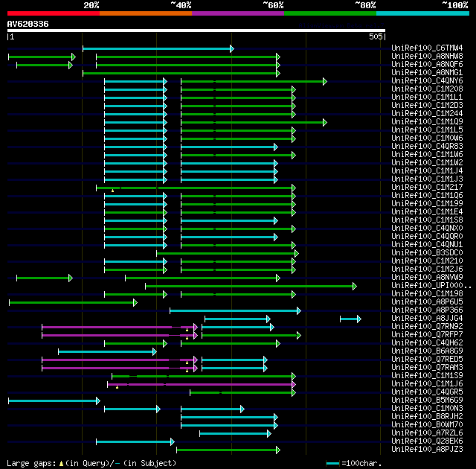Click the query end position label 505

(x=376, y=36)
